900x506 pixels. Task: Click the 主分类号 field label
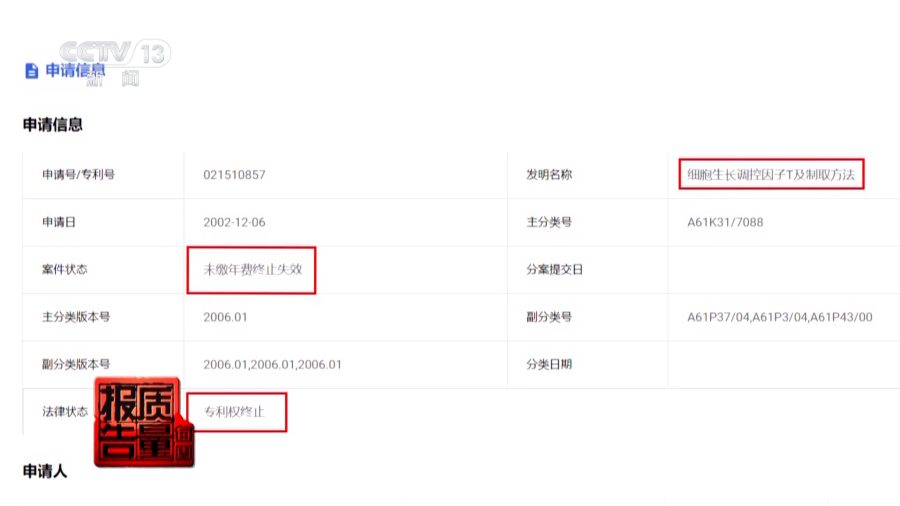click(549, 222)
